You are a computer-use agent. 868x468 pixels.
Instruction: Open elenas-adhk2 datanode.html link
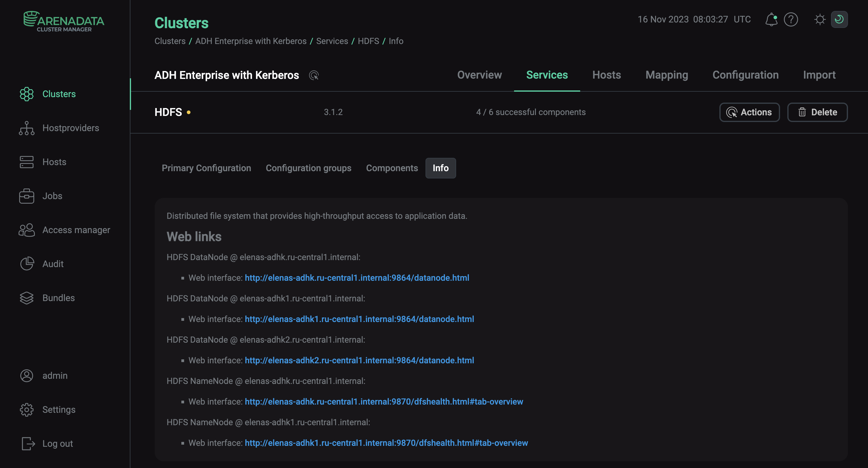tap(359, 361)
